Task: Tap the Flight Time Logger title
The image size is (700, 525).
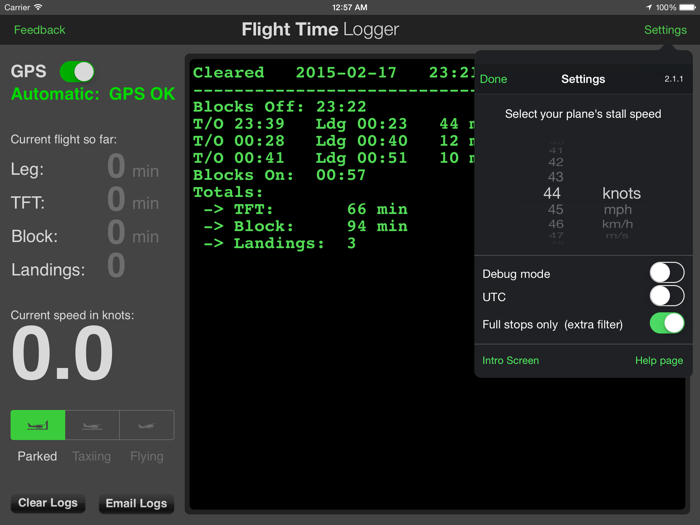Action: tap(320, 29)
